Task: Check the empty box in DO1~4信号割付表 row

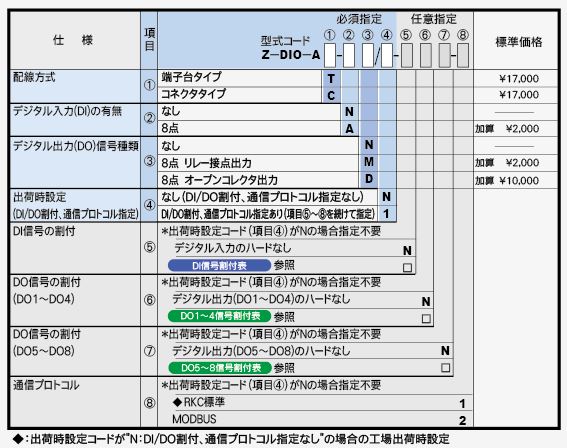Action: point(426,318)
